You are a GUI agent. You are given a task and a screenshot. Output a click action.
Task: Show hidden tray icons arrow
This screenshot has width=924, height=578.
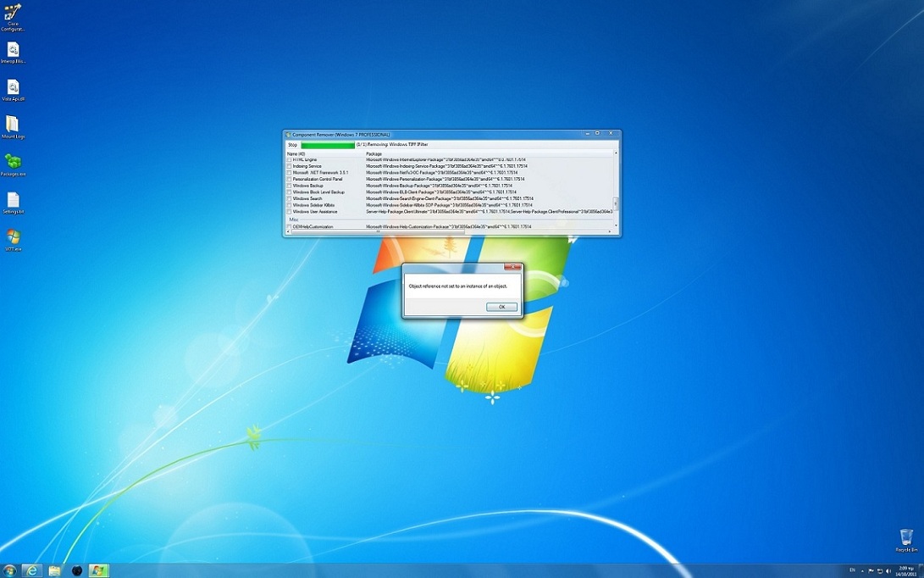863,570
